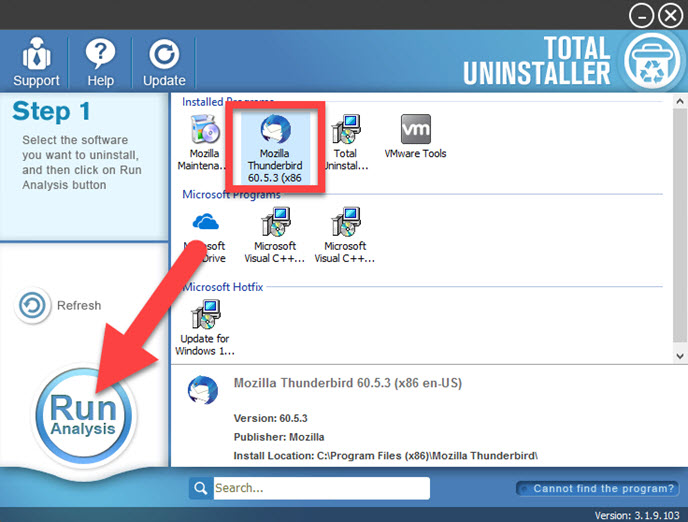688x522 pixels.
Task: Click the scrollbar down arrow
Action: 680,356
